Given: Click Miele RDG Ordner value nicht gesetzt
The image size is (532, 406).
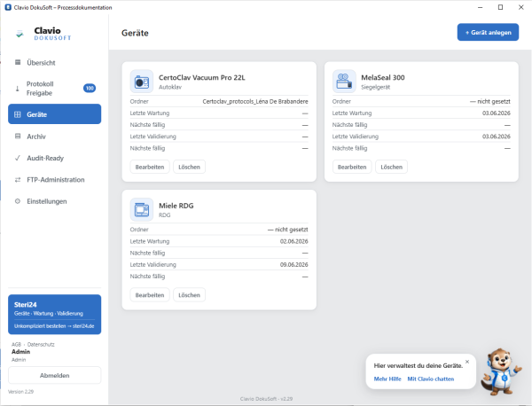Looking at the screenshot, I should point(287,230).
